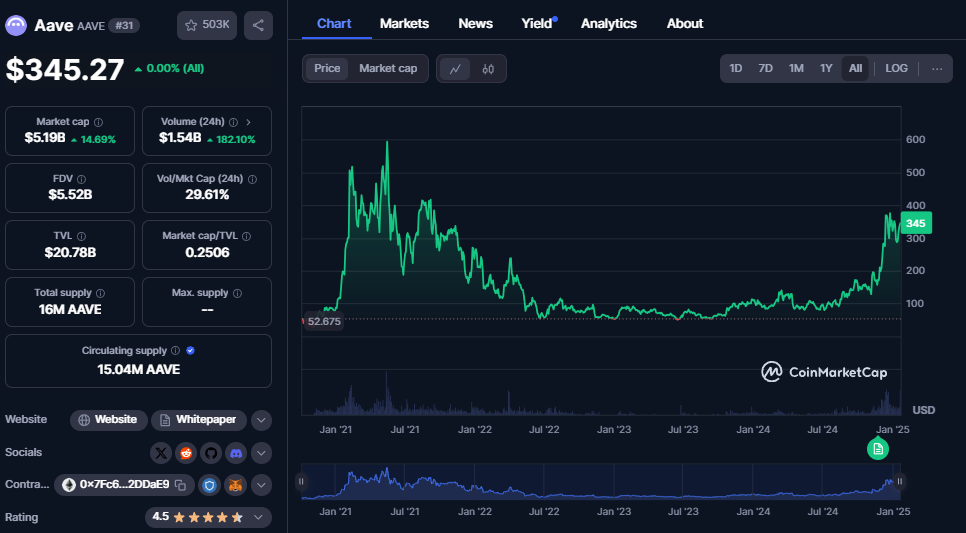Open the News tab
Screen dimensions: 966x533
point(476,23)
